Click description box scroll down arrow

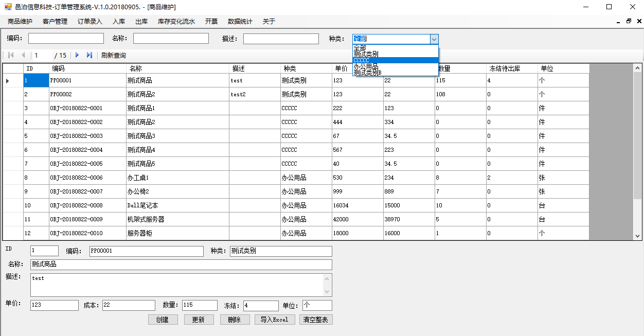point(327,292)
